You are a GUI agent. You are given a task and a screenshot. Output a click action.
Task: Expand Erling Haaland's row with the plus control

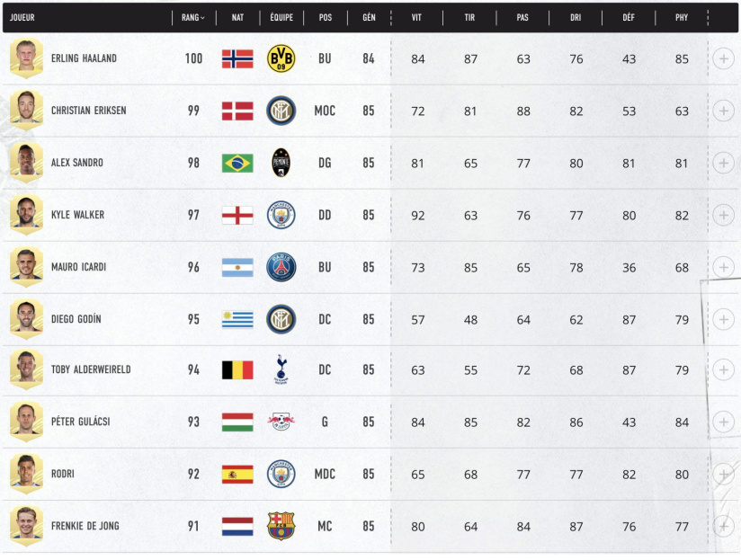coord(723,58)
